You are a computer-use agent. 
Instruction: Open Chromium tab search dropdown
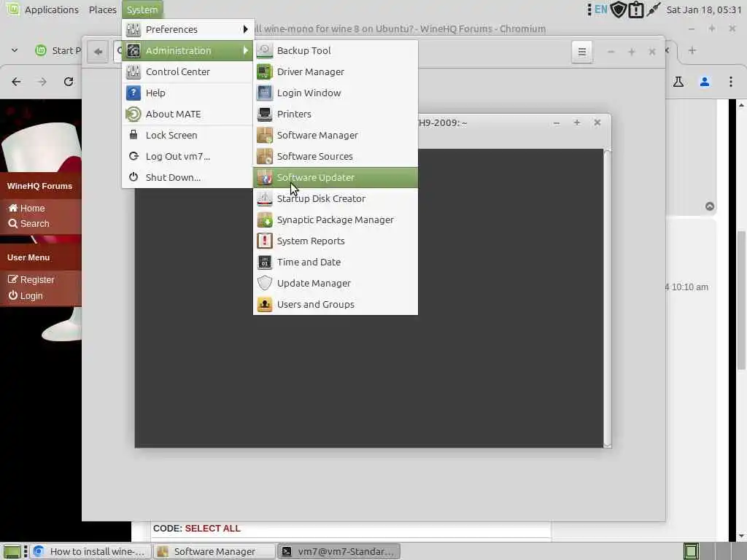click(x=15, y=50)
